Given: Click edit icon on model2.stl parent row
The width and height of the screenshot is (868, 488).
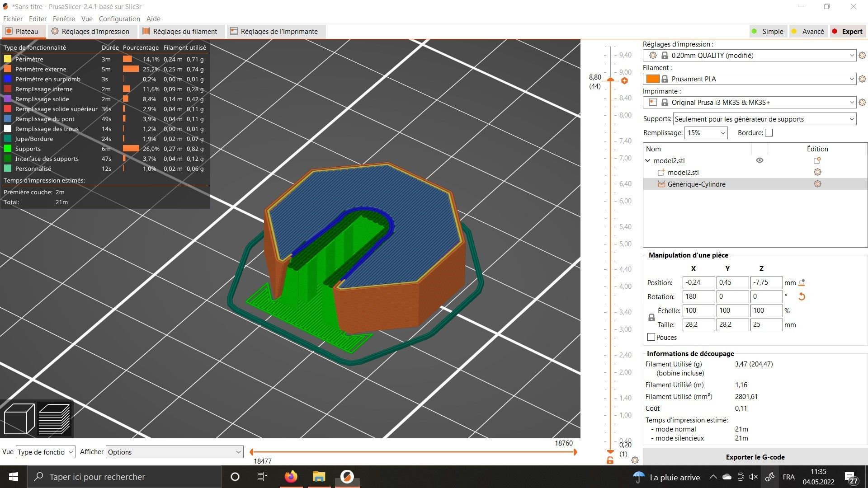Looking at the screenshot, I should click(x=817, y=160).
